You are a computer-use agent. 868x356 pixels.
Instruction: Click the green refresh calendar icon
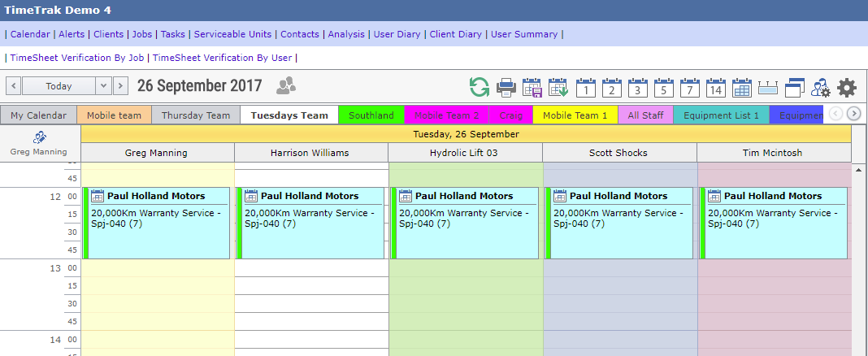pos(480,87)
